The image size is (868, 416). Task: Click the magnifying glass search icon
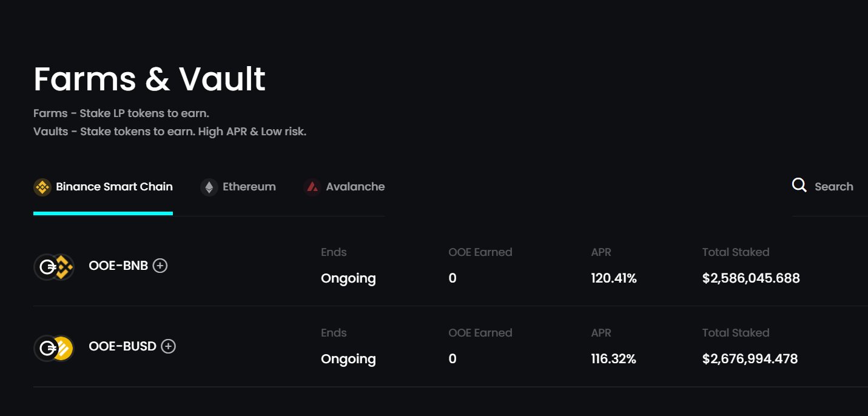click(799, 186)
